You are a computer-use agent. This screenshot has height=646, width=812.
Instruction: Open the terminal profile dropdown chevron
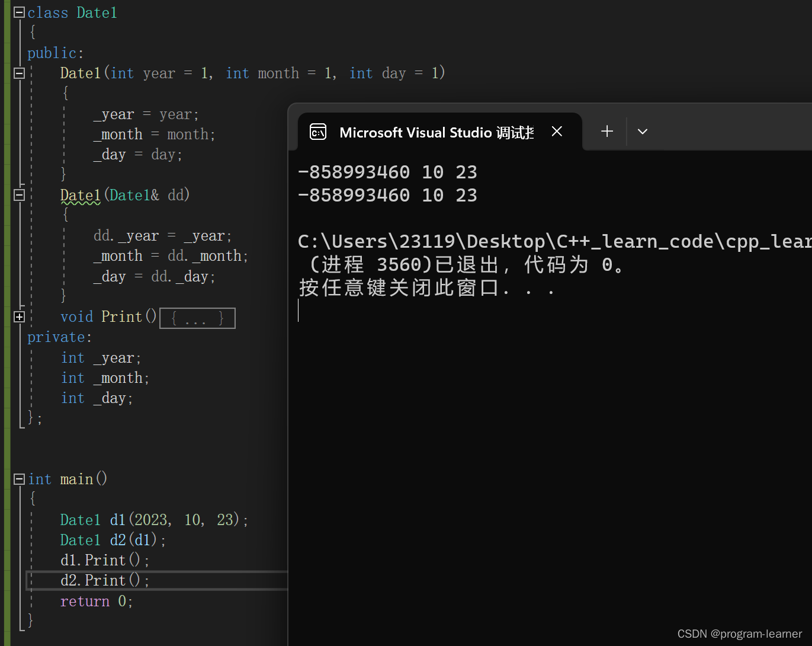tap(643, 132)
